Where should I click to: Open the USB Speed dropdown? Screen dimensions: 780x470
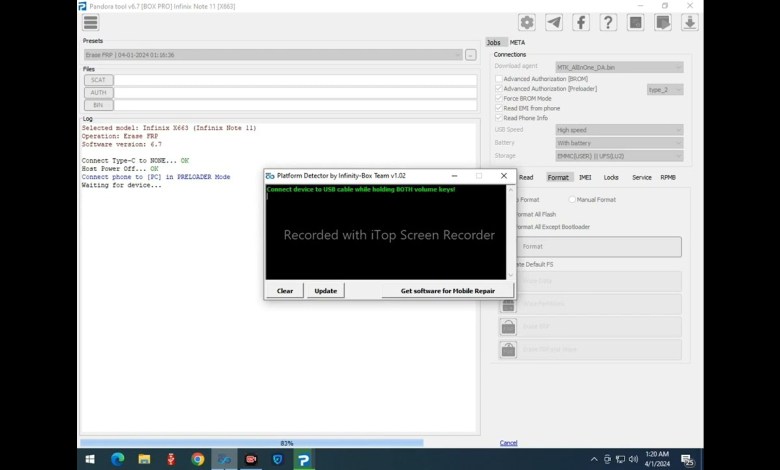619,130
